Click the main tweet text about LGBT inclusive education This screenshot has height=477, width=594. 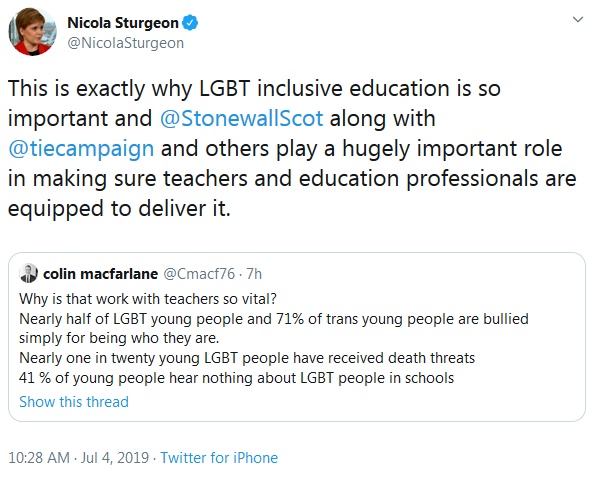[292, 148]
